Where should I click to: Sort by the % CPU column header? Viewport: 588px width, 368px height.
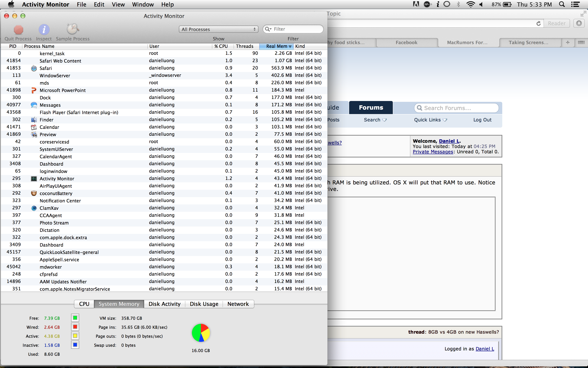click(222, 46)
